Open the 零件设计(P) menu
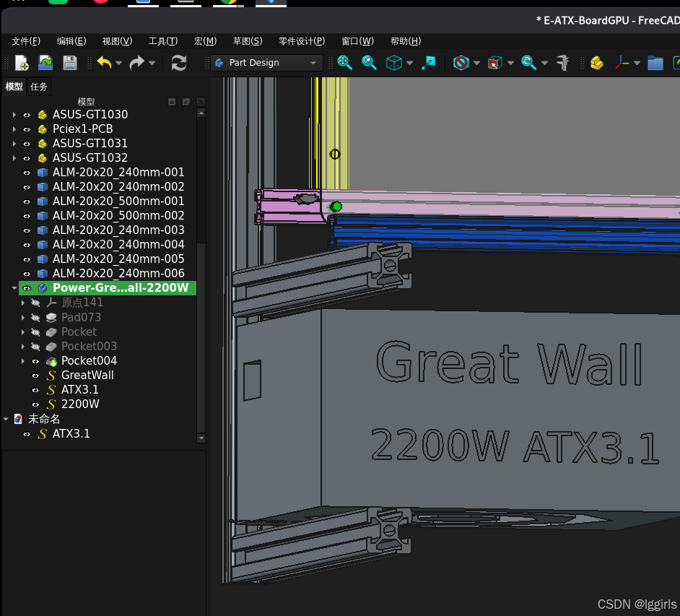Viewport: 680px width, 616px height. point(302,41)
